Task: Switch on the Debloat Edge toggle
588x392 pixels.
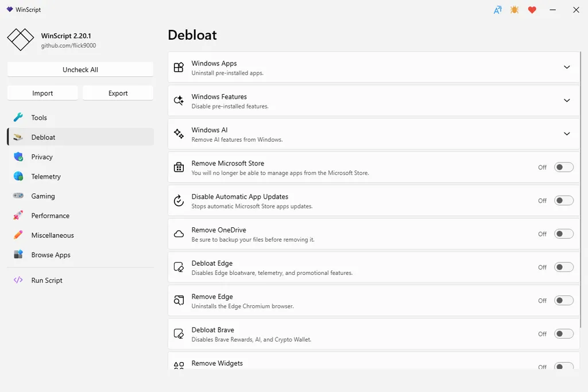Action: tap(564, 267)
